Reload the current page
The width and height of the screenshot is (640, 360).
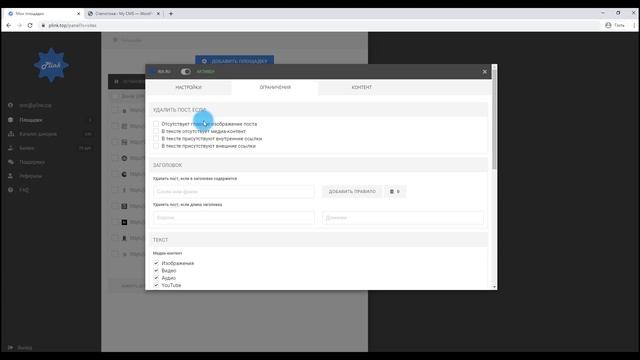tap(30, 25)
